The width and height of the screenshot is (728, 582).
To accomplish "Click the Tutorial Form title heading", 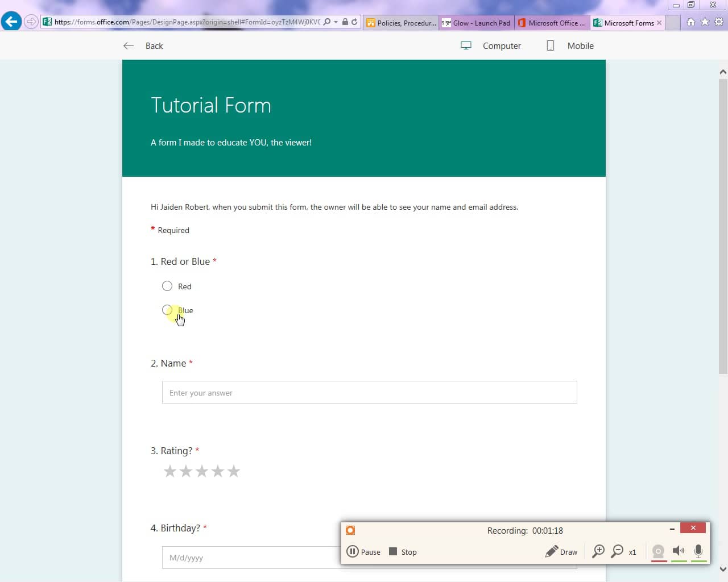I will [211, 106].
